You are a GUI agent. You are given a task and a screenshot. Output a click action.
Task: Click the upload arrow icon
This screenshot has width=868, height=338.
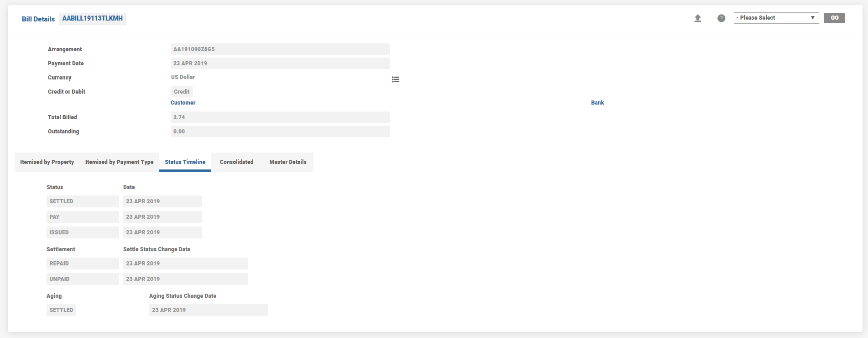tap(698, 18)
